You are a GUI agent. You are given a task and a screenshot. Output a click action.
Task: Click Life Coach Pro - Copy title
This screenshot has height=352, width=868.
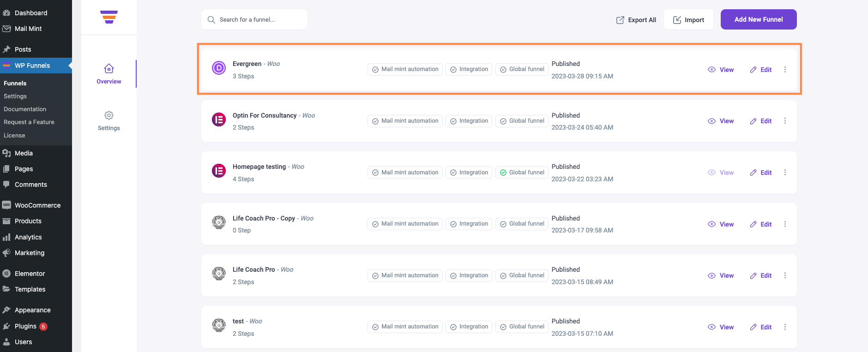pyautogui.click(x=264, y=218)
